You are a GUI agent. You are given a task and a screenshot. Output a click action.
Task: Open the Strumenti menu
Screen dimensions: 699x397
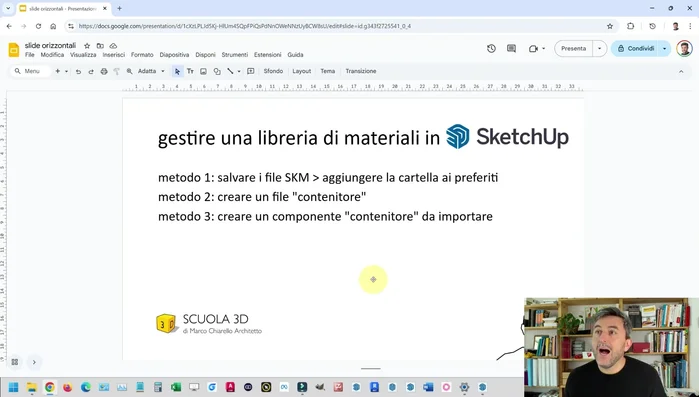[x=234, y=55]
